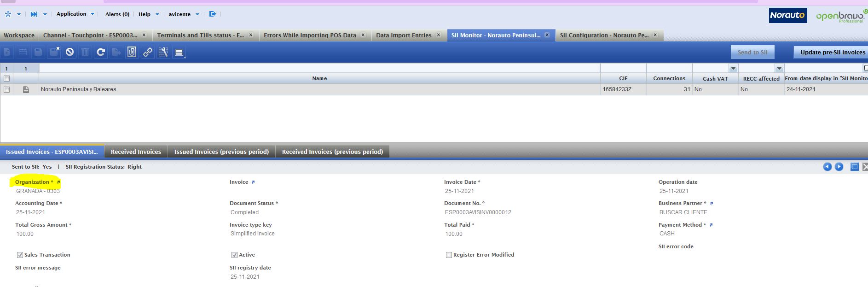Viewport: 868px width, 287px height.
Task: Click the Alerts (0) link
Action: point(117,14)
